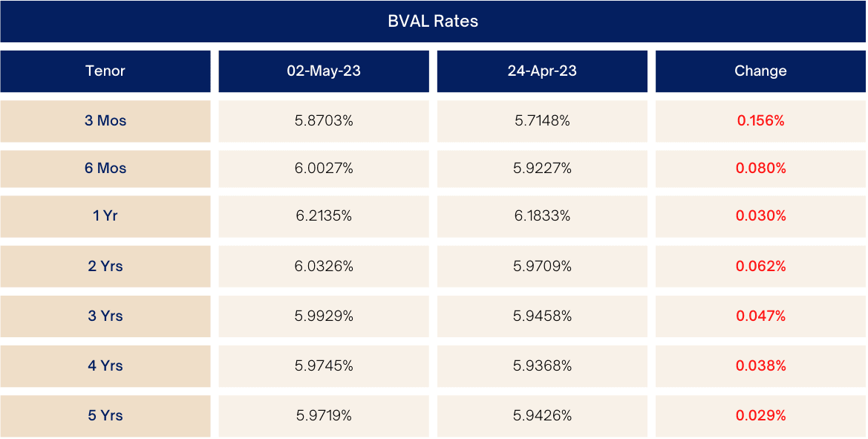
Task: Select the 4 Yrs tenor cell
Action: point(105,365)
